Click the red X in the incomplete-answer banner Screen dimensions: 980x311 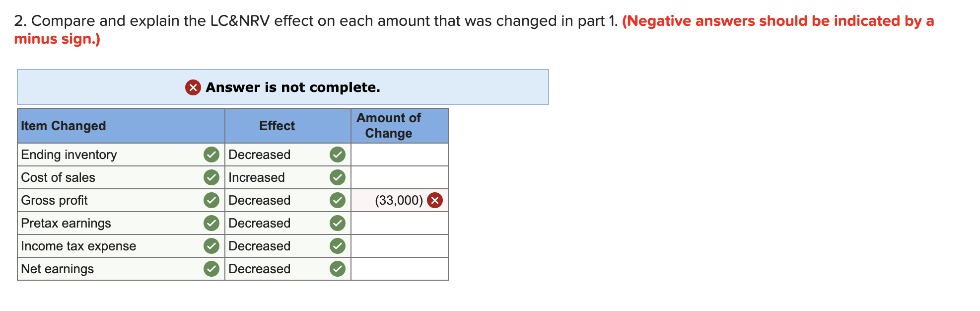point(193,87)
